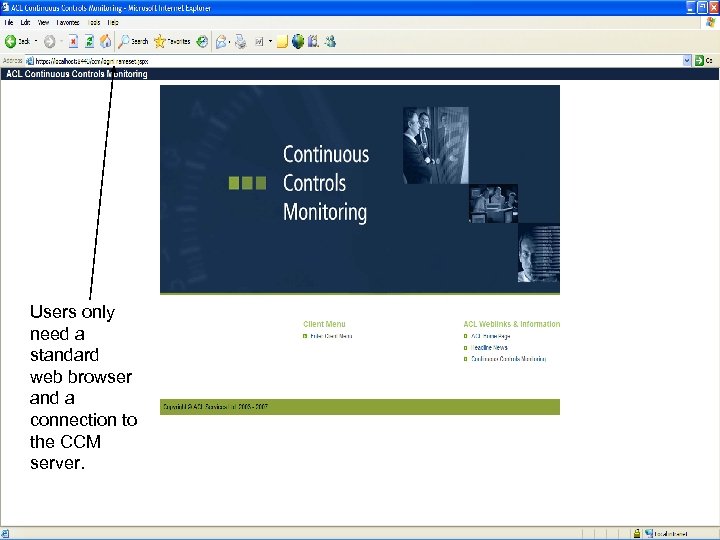This screenshot has height=540, width=720.
Task: Open Continuous Controls Monitoring weblink
Action: click(508, 359)
